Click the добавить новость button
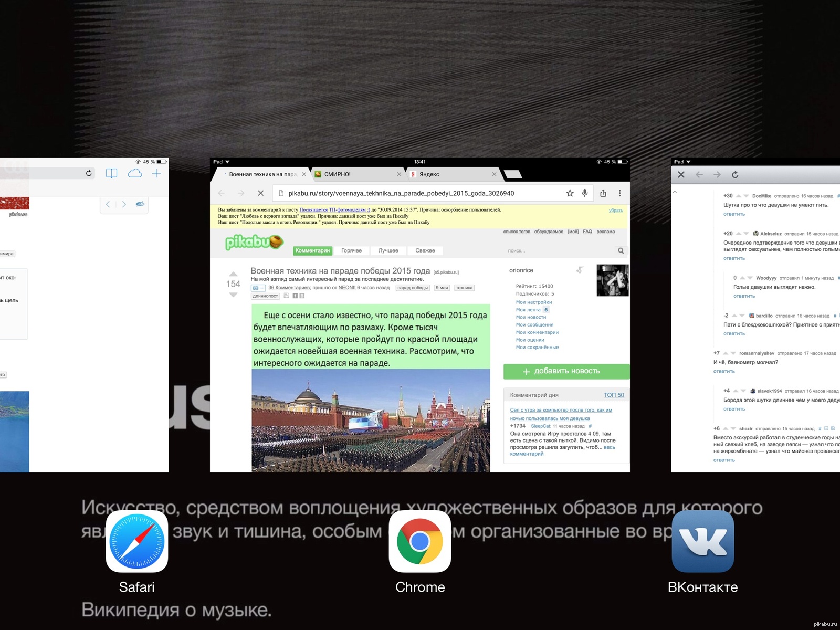Viewport: 840px width, 630px height. 566,371
